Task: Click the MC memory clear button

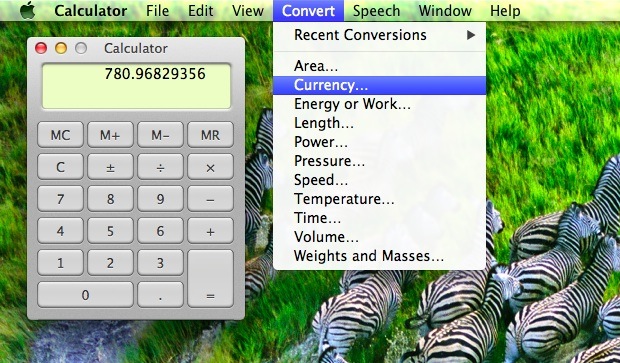Action: (60, 135)
